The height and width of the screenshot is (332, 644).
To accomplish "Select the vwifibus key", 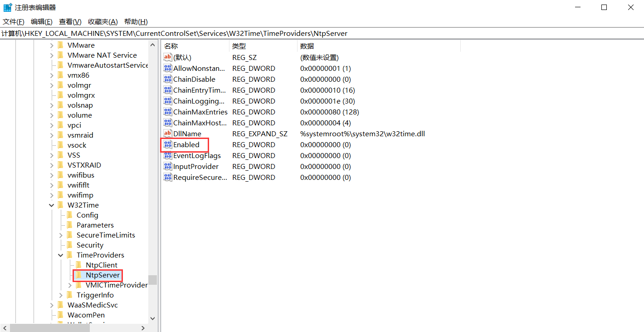I will (81, 175).
